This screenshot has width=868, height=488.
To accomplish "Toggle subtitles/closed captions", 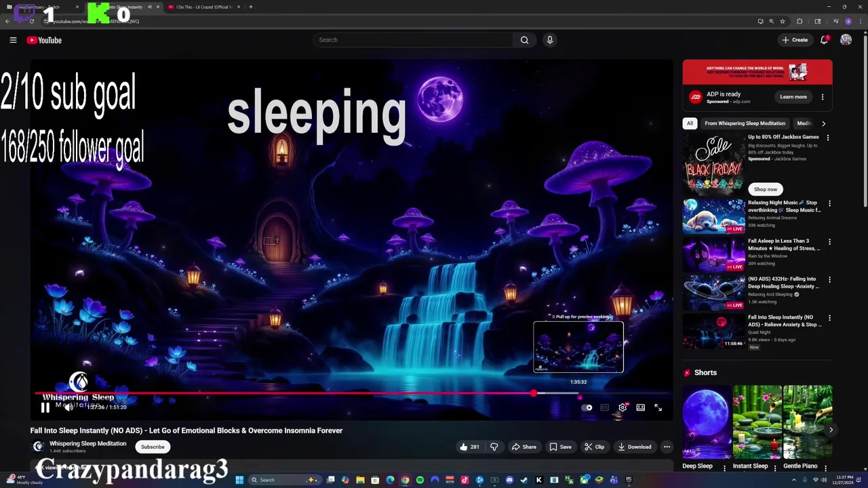I will [x=605, y=407].
